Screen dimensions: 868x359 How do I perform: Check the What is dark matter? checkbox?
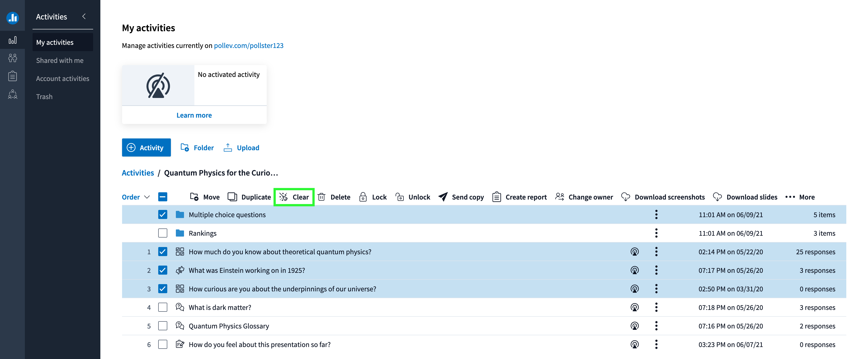(163, 307)
